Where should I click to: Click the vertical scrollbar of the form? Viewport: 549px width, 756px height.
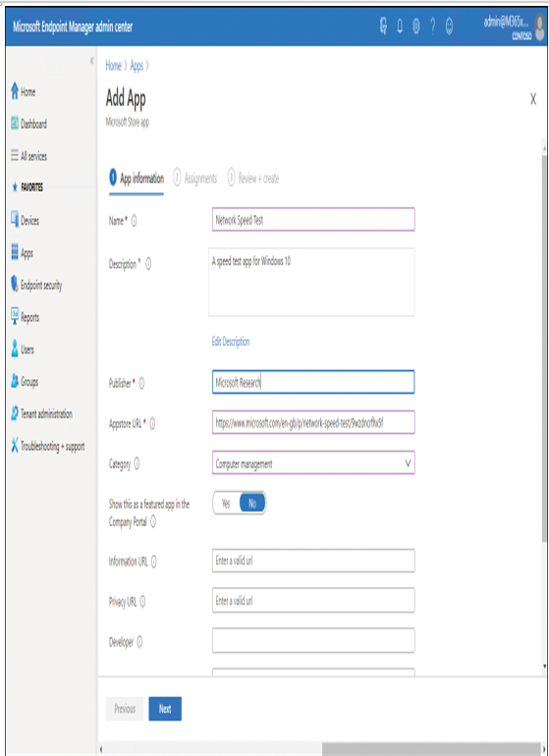545,348
